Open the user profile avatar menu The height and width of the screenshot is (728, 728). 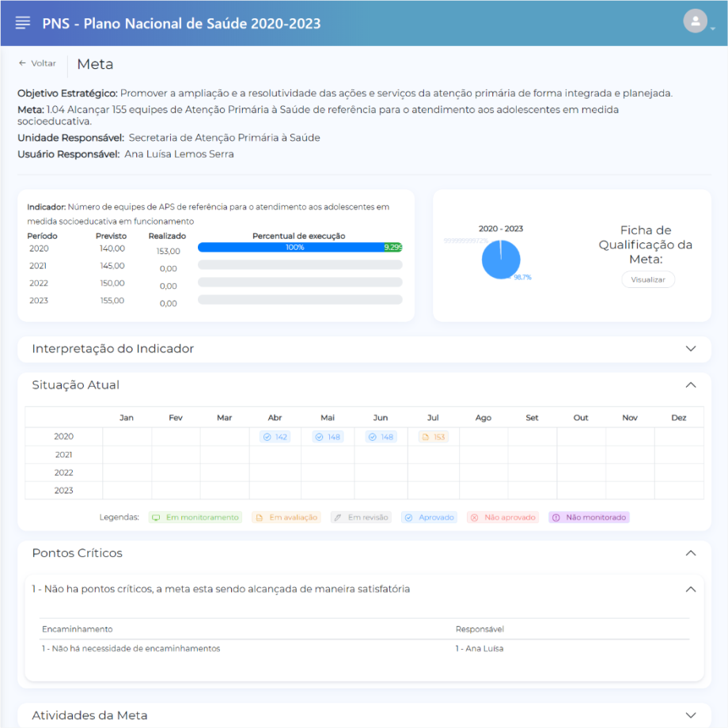[695, 21]
